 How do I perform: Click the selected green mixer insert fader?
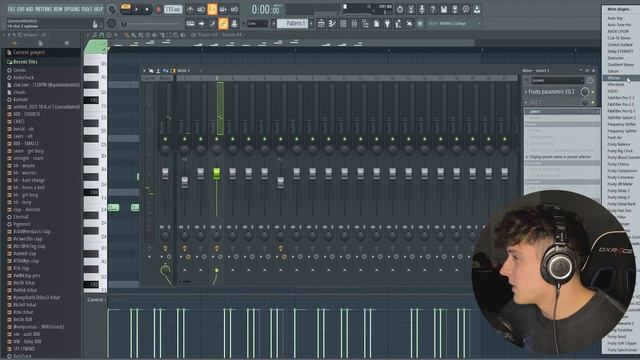pyautogui.click(x=217, y=173)
